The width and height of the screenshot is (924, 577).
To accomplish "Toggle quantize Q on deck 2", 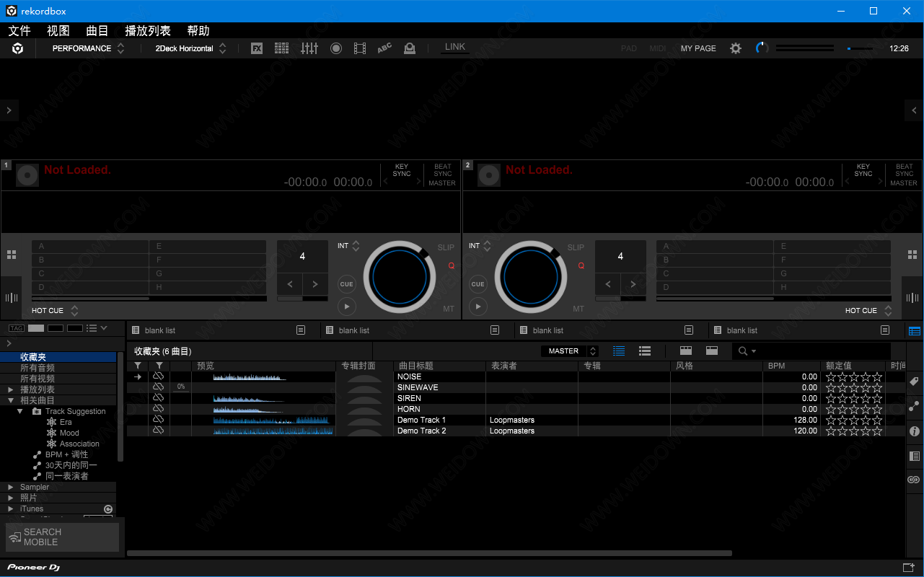I will (x=581, y=265).
